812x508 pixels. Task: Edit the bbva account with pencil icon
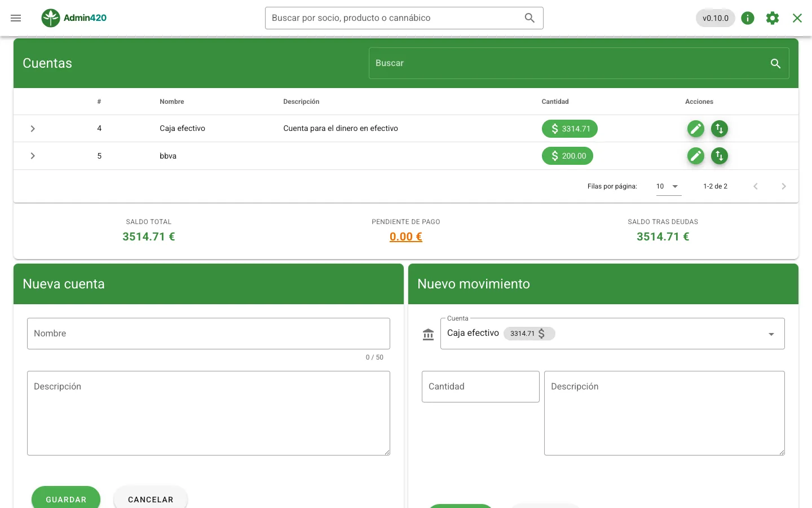(x=696, y=156)
